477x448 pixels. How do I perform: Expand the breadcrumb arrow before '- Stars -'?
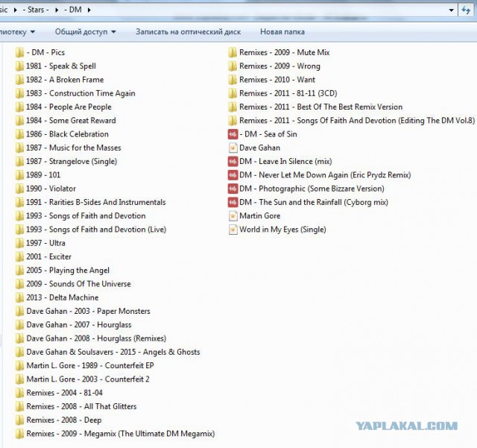16,10
